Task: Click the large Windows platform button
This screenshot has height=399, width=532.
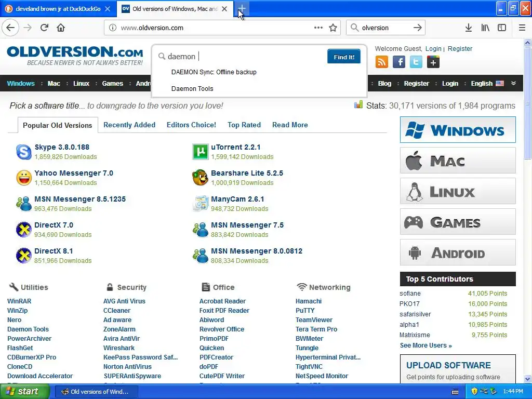Action: pyautogui.click(x=458, y=129)
